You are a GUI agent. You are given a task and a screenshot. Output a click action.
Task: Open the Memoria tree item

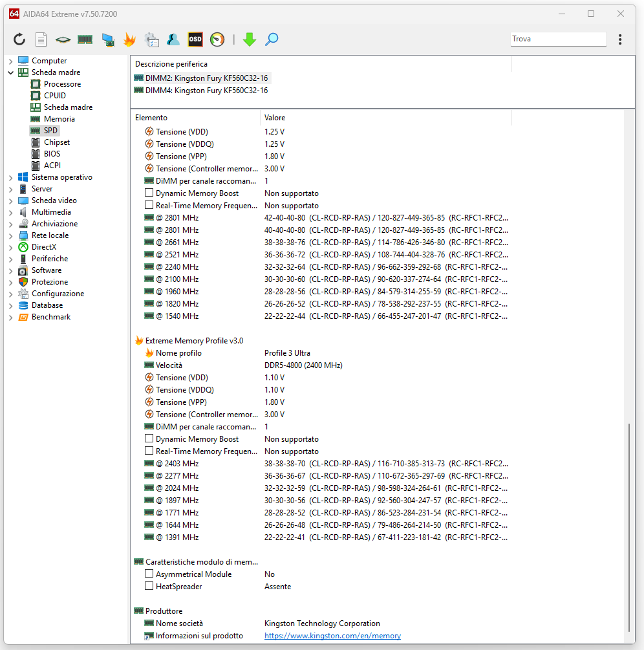[59, 119]
